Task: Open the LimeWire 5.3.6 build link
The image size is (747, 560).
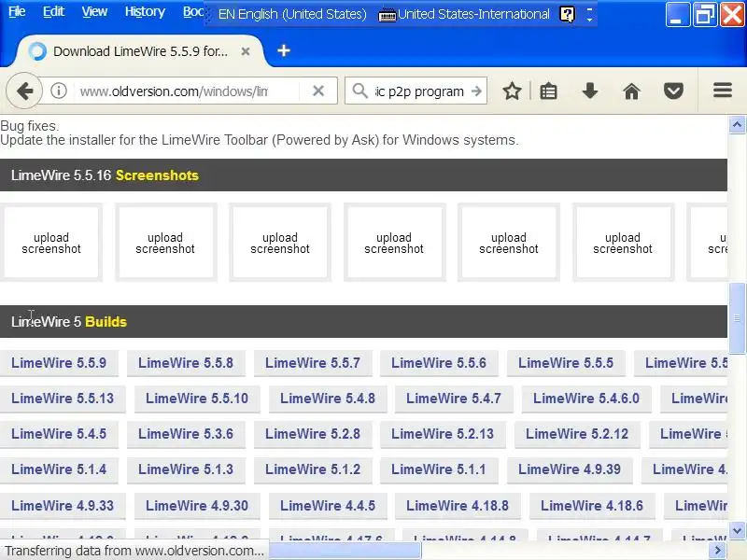Action: [x=186, y=434]
